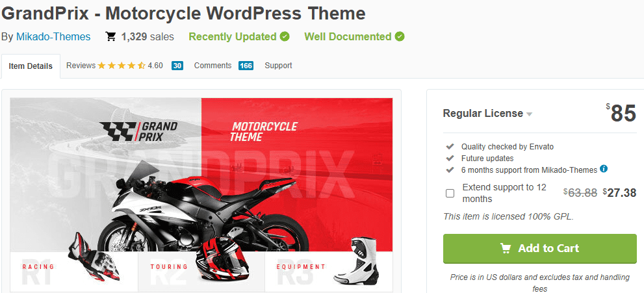Click the Recently Updated green checkmark icon
Viewport: 644px width, 293px height.
[285, 36]
